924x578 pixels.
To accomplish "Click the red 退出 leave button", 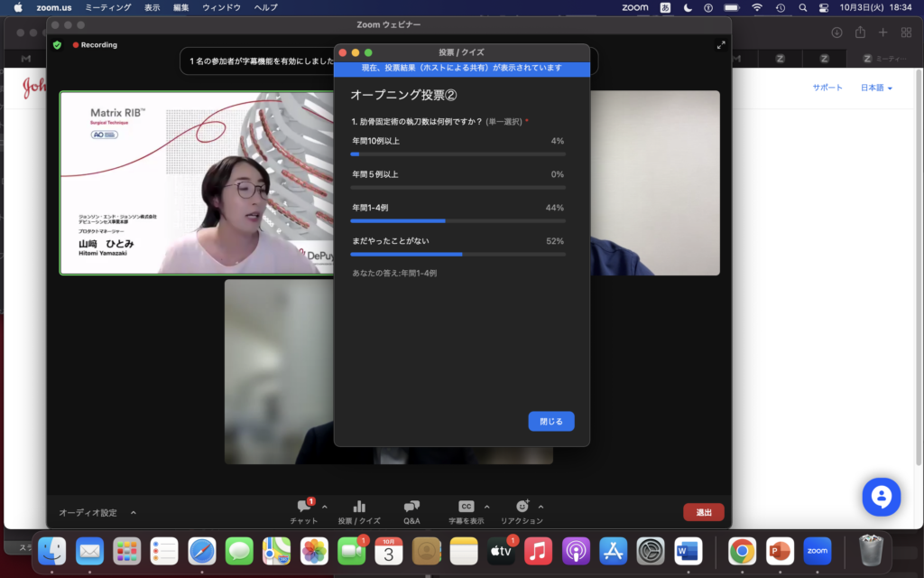I will click(x=703, y=512).
